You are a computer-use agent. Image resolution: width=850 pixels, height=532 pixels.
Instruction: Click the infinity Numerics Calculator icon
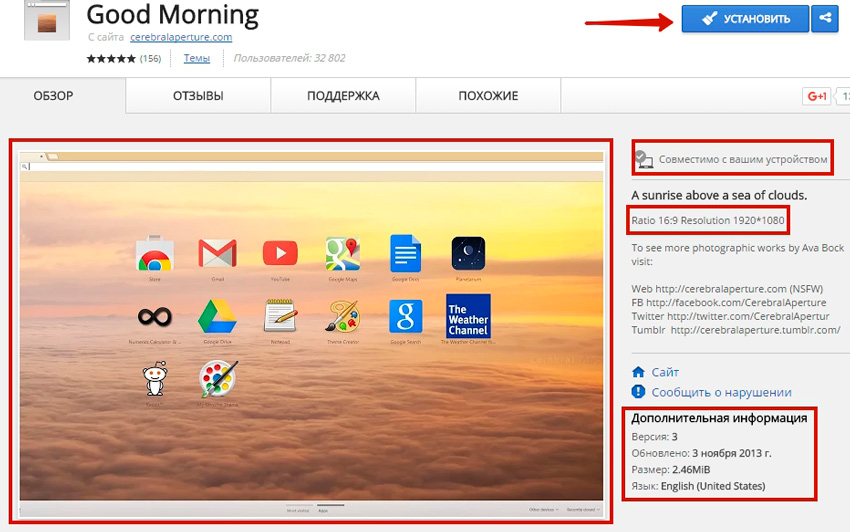coord(155,317)
